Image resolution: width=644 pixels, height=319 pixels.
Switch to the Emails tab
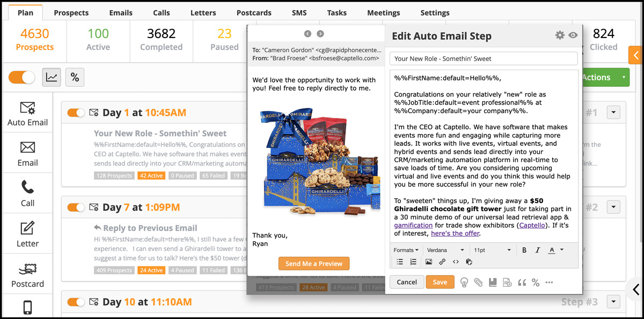click(121, 12)
